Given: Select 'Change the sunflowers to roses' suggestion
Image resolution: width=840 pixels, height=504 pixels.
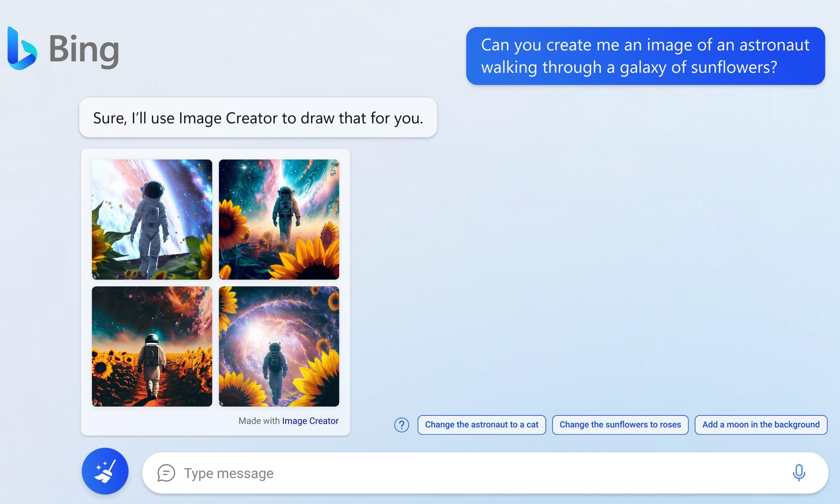Looking at the screenshot, I should (x=620, y=425).
